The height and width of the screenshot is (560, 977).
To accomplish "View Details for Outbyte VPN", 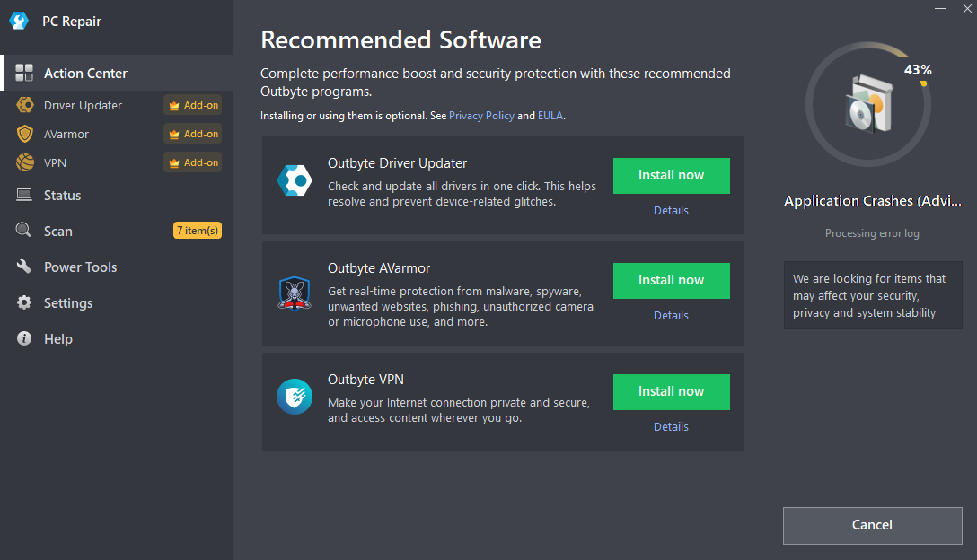I will tap(671, 426).
